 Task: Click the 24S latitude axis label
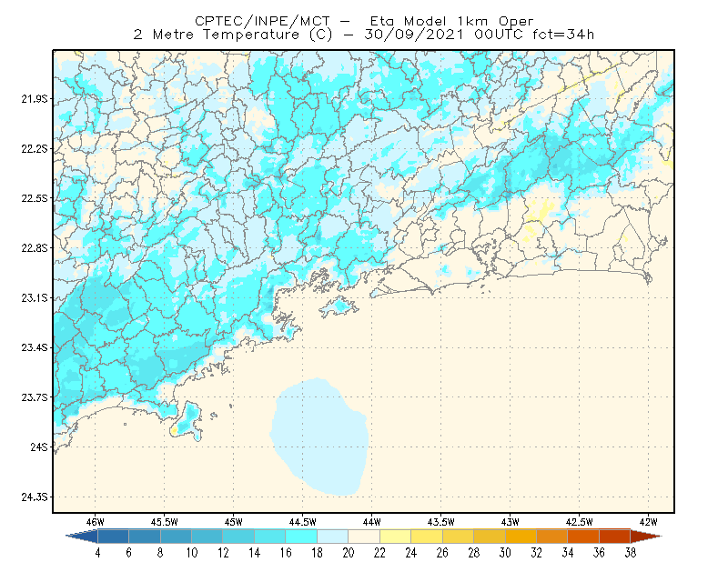click(x=39, y=447)
